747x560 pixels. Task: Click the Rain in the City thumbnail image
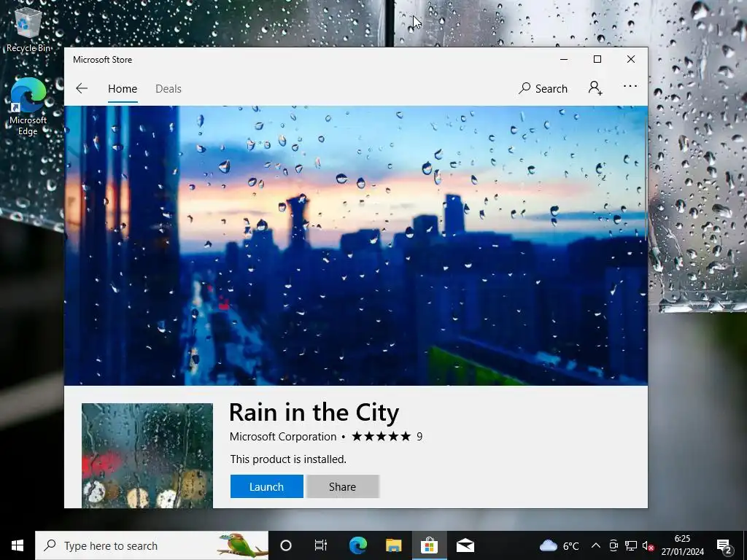147,455
